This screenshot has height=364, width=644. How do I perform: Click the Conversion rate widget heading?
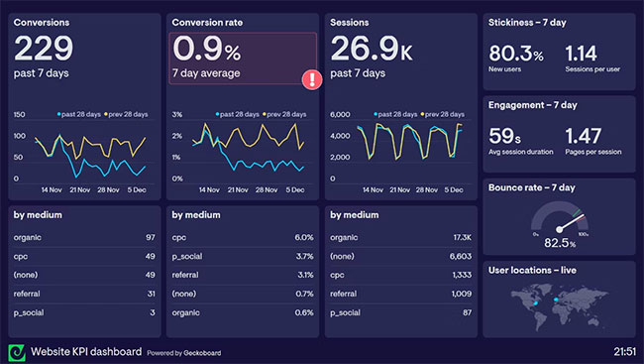(x=207, y=23)
